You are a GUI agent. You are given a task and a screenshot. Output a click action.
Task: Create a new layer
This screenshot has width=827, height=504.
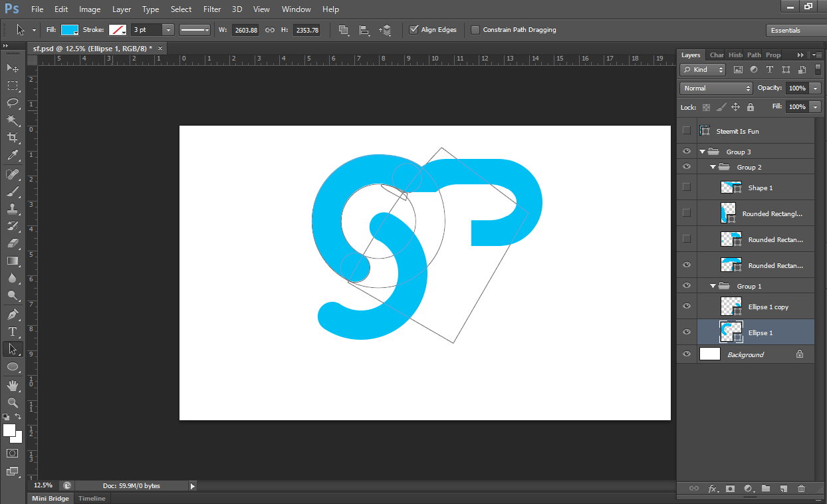(783, 489)
